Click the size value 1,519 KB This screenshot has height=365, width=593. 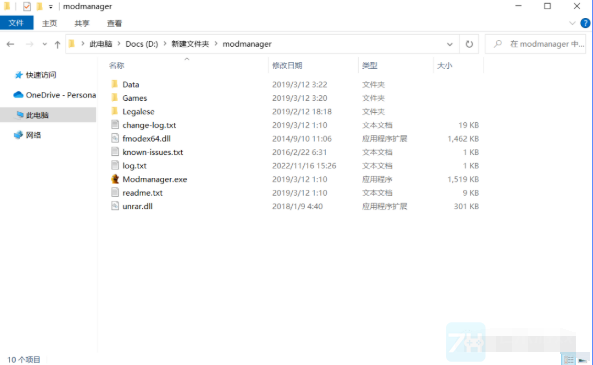point(463,179)
